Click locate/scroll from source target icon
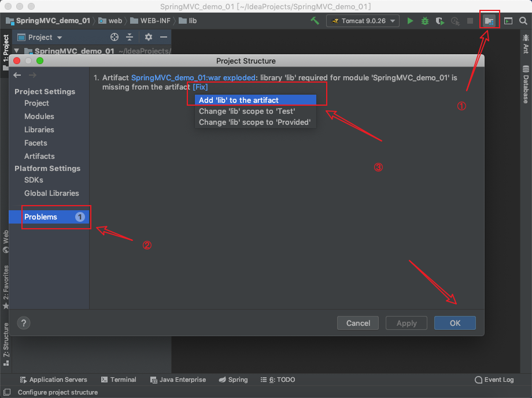The width and height of the screenshot is (532, 398). tap(114, 38)
